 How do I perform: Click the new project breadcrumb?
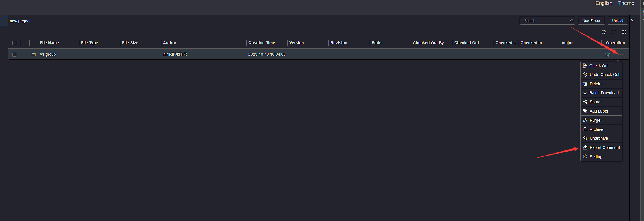coord(20,21)
